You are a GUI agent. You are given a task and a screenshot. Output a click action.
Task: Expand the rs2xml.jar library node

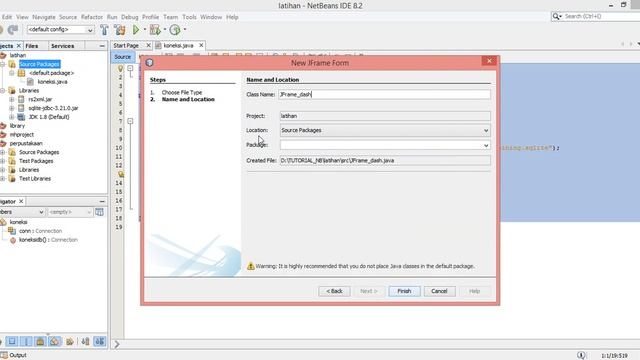[11, 99]
